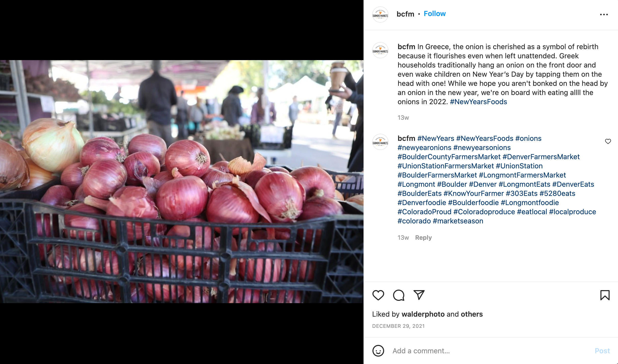Open more options three-dot menu
Screen dimensions: 618x364
[x=604, y=15]
